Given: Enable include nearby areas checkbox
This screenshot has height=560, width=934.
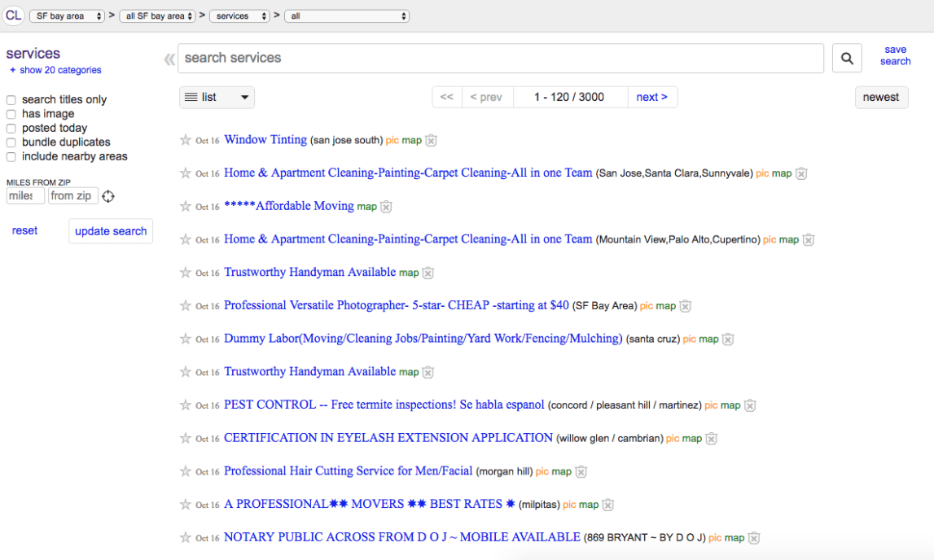Looking at the screenshot, I should [11, 157].
